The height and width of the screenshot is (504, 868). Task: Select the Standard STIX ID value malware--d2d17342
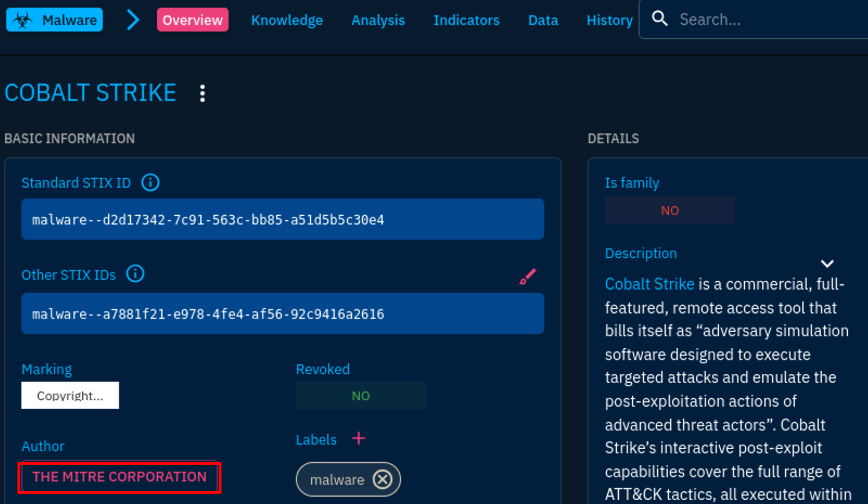[283, 219]
